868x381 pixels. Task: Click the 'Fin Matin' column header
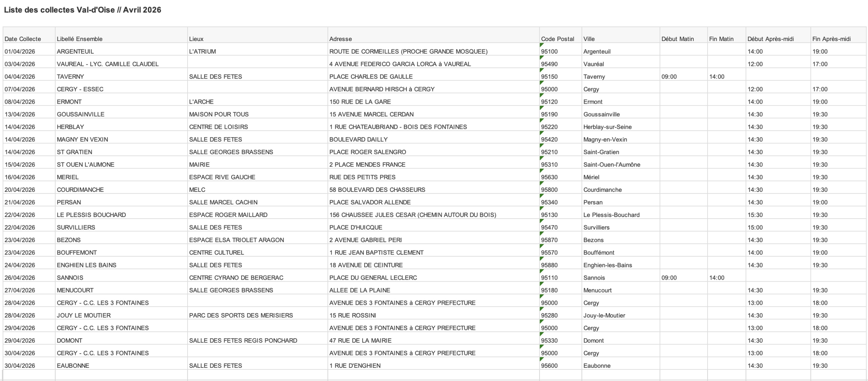pyautogui.click(x=721, y=39)
